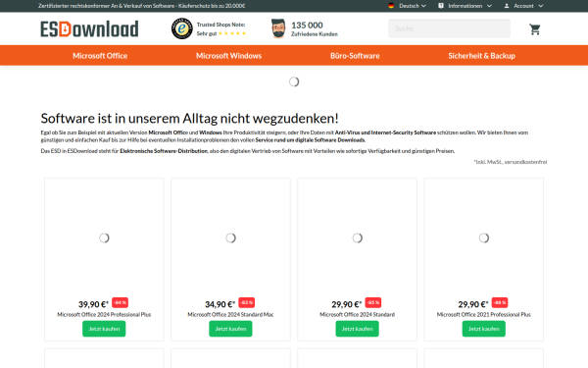Click the Account person icon

[x=507, y=6]
